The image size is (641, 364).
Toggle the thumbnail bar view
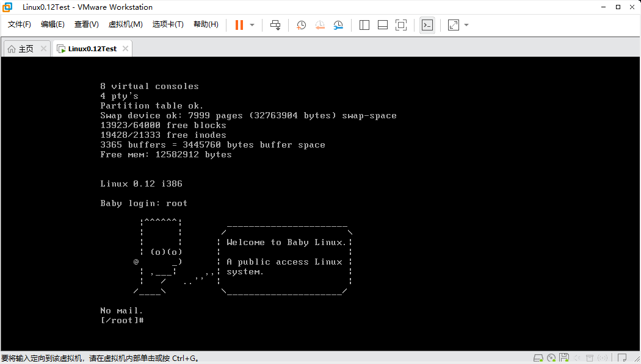click(x=383, y=25)
